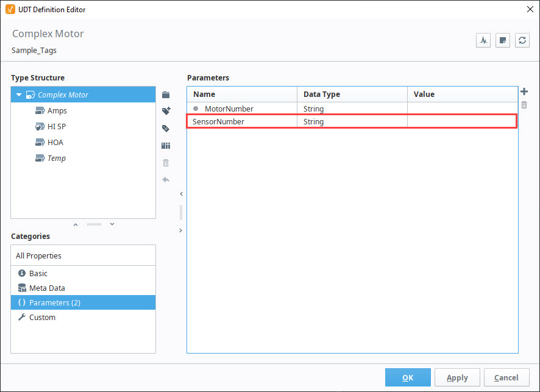The height and width of the screenshot is (392, 540).
Task: Close the UDT Definition Editor window
Action: pyautogui.click(x=530, y=9)
